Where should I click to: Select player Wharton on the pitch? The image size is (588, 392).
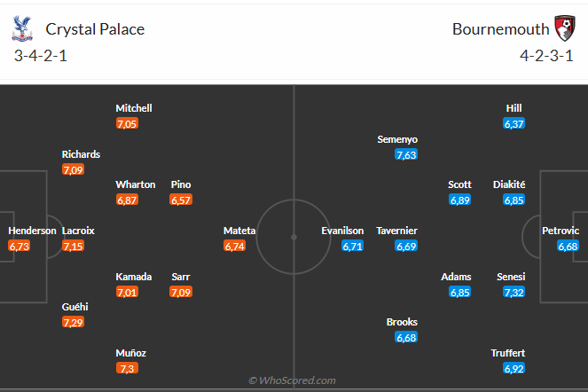(x=134, y=184)
